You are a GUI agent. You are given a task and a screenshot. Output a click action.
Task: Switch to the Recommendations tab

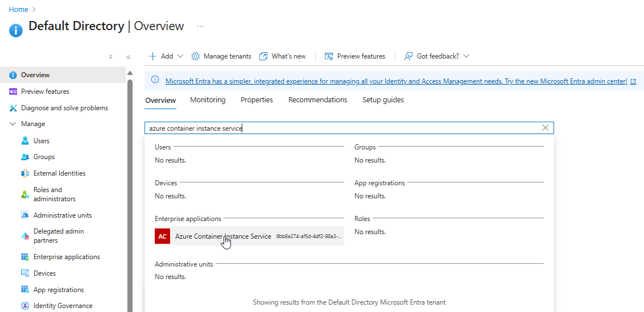(x=317, y=100)
